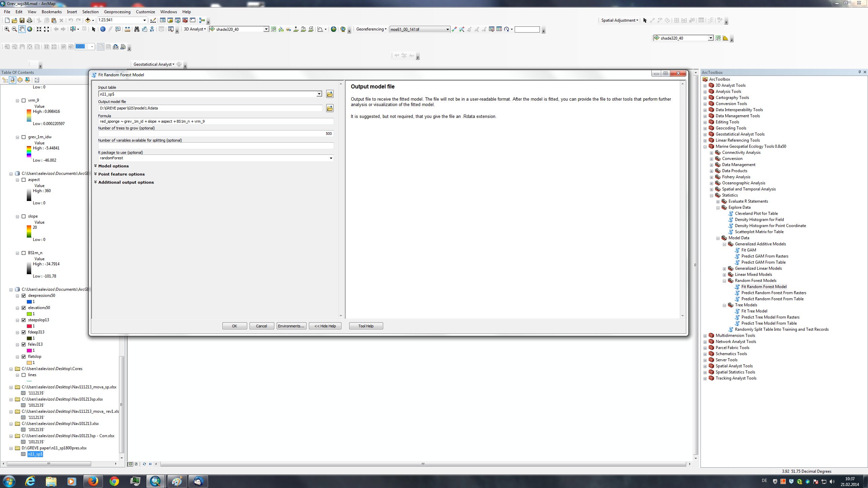Click the Geostatistical Analyst menu button
868x488 pixels.
click(154, 64)
